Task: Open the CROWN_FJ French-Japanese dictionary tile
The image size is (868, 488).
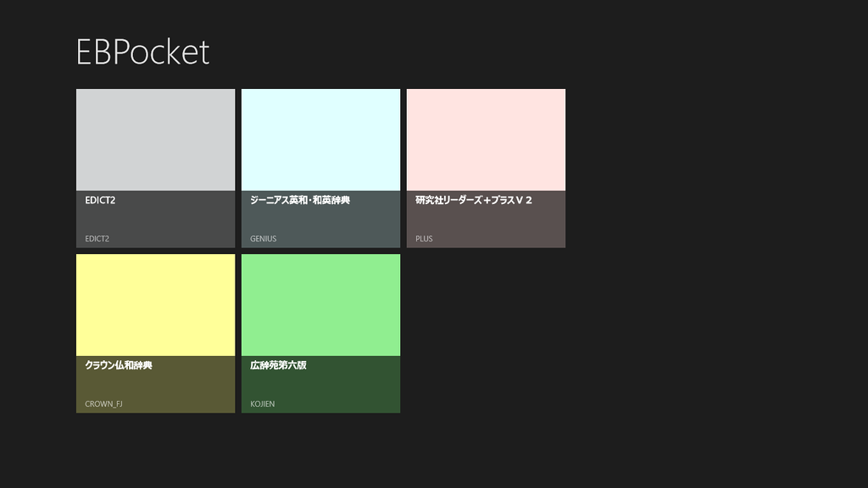Action: pyautogui.click(x=154, y=330)
